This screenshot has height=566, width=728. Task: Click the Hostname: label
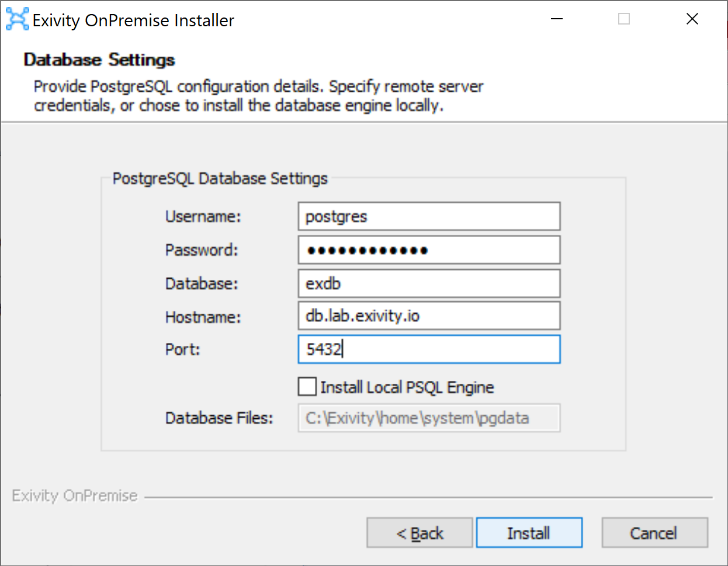[203, 317]
